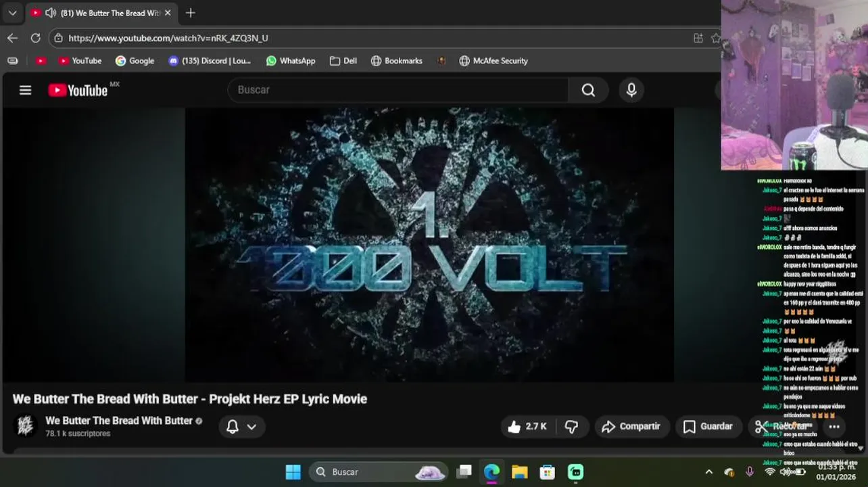Open the browser split screen icon
868x487 pixels.
coord(698,38)
